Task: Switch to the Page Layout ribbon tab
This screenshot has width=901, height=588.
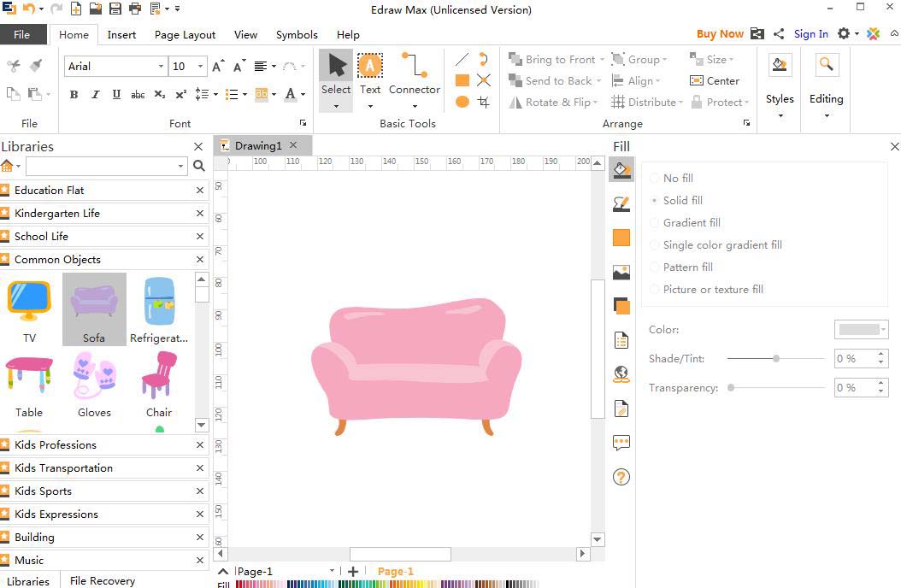Action: [x=185, y=34]
